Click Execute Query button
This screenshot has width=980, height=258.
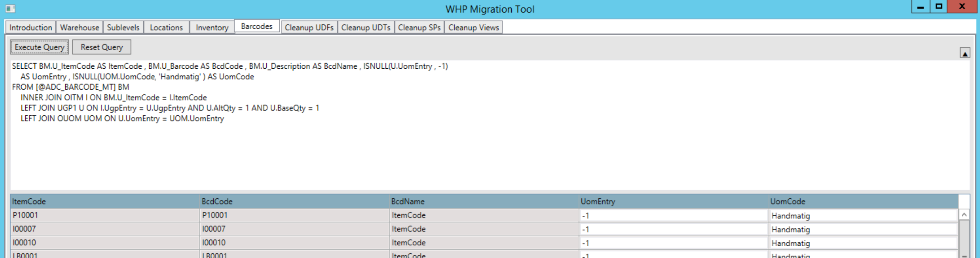click(40, 47)
